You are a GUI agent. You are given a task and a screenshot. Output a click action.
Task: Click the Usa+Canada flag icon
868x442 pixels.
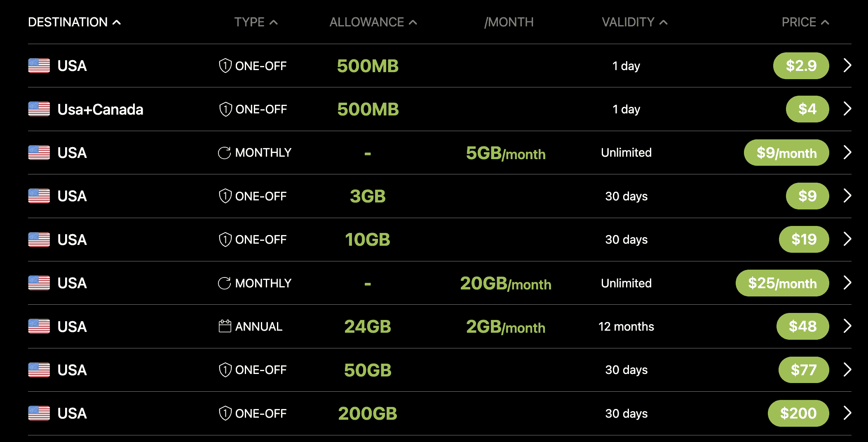(x=39, y=109)
